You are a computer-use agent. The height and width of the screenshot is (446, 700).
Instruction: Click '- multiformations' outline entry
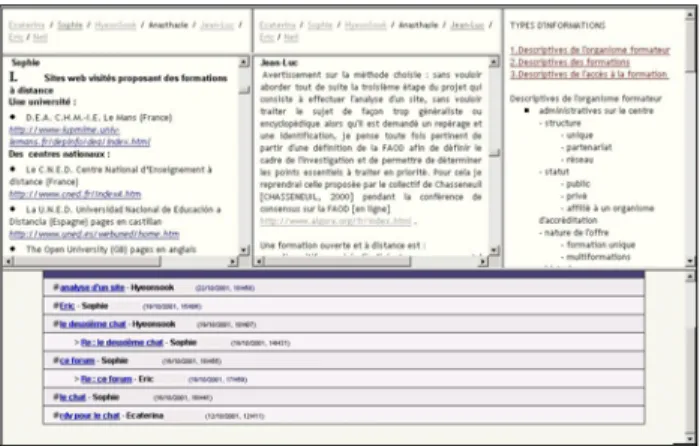pos(596,257)
